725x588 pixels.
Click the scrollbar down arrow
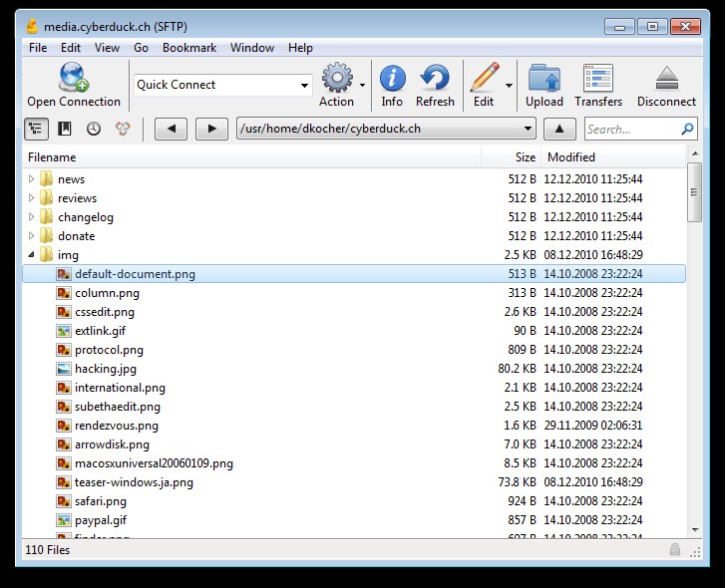click(x=695, y=530)
